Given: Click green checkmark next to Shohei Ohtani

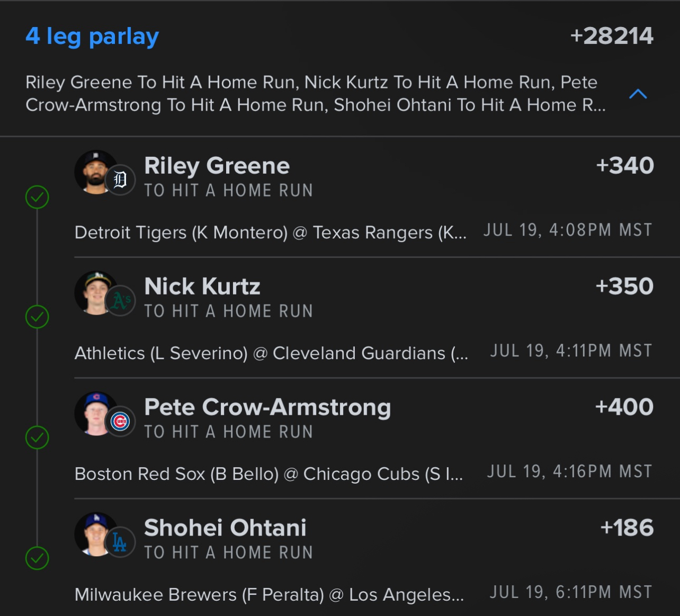Looking at the screenshot, I should [37, 558].
